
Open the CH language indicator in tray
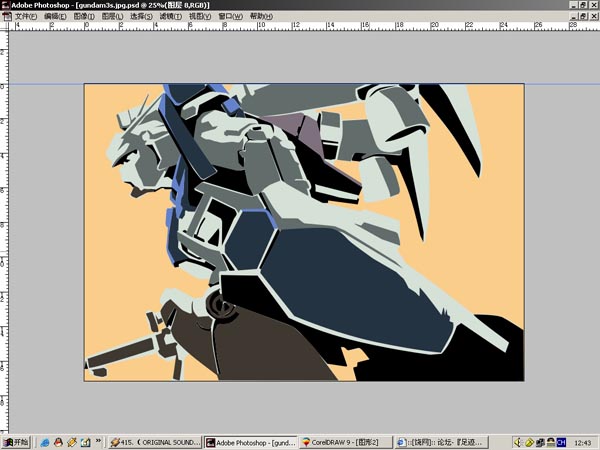pos(561,442)
